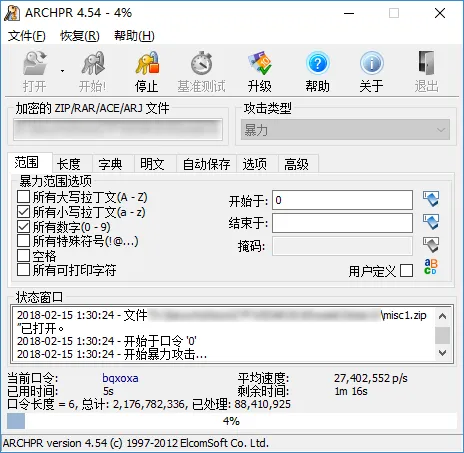Viewport: 464px width, 453px height.
Task: Uncheck 所有数字(0 - 9) checkbox
Action: tap(23, 227)
